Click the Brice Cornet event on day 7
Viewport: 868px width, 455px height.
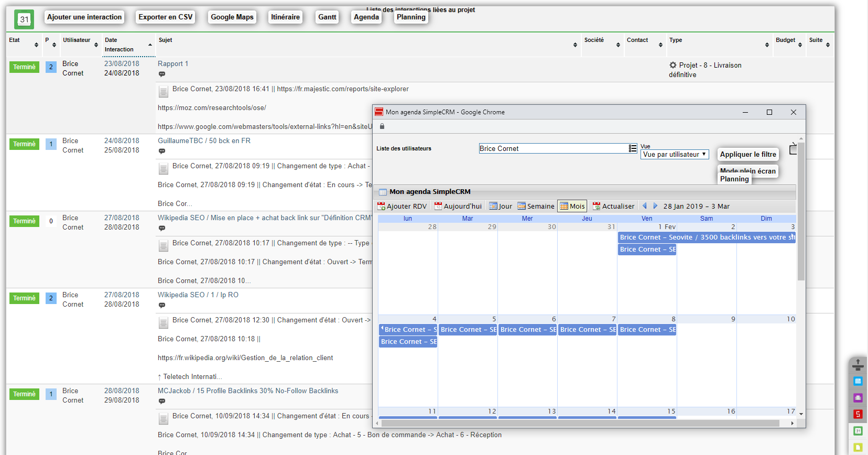[588, 330]
